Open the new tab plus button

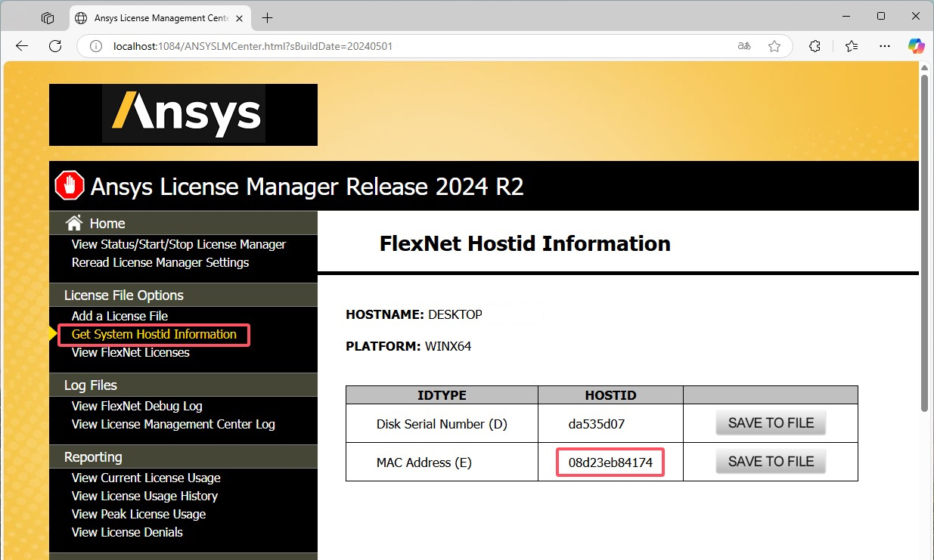[267, 17]
